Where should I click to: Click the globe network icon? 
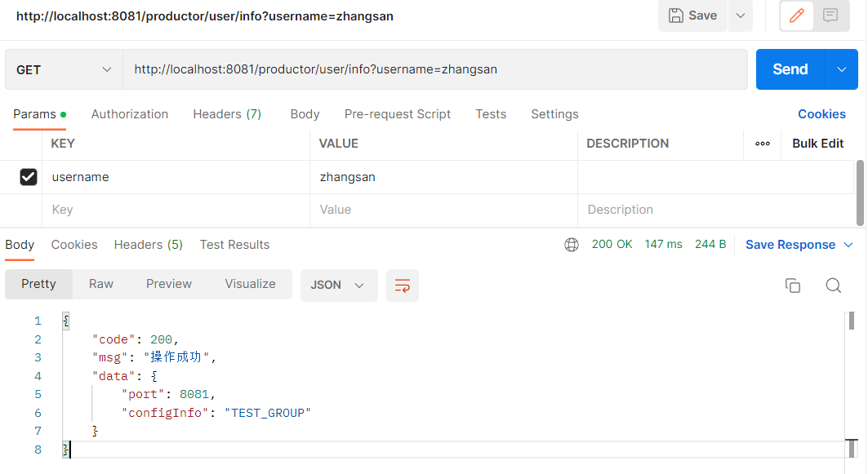pyautogui.click(x=572, y=245)
